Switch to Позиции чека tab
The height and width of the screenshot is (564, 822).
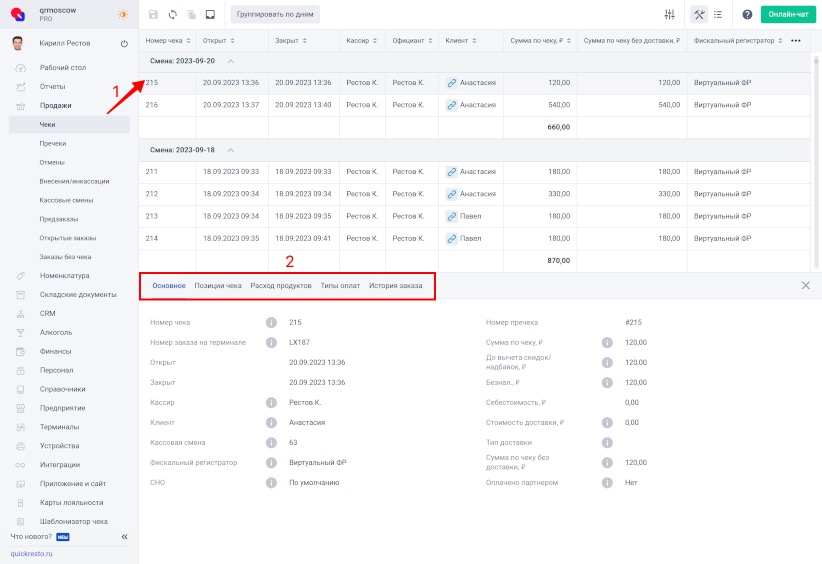coord(218,286)
